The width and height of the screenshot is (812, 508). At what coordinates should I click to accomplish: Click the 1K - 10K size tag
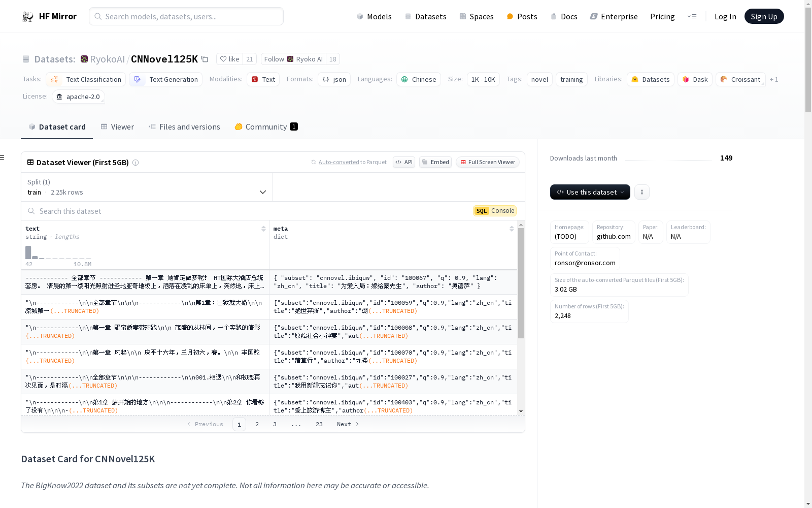point(483,79)
